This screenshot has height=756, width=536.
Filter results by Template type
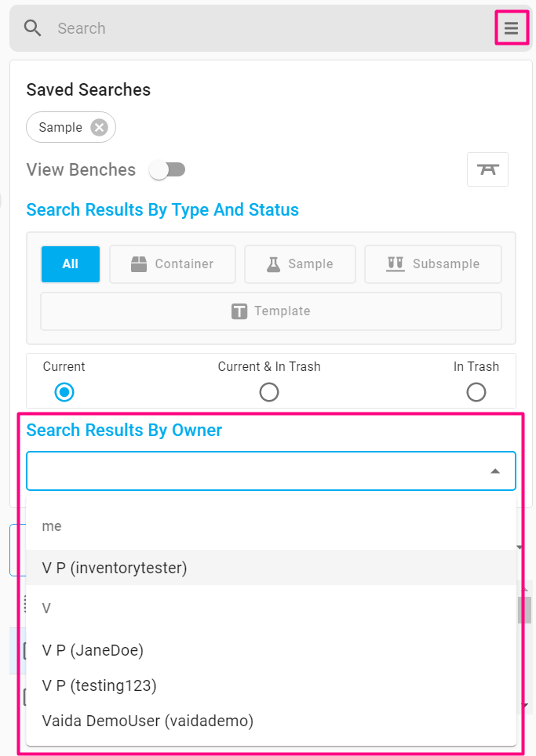(271, 311)
